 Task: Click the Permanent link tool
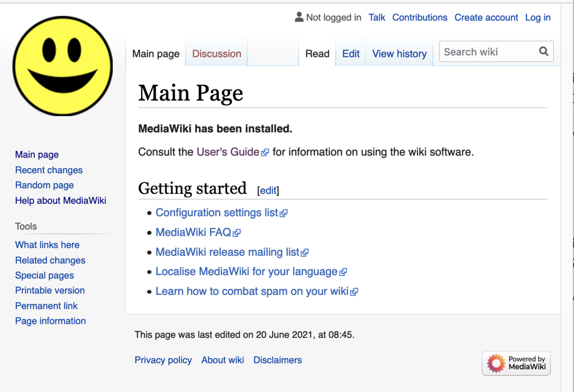pos(46,305)
